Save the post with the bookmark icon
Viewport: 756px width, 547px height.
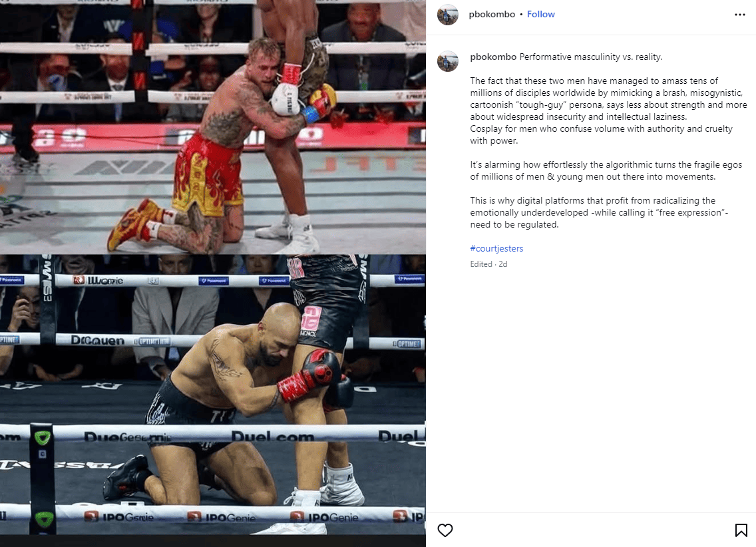click(x=741, y=530)
